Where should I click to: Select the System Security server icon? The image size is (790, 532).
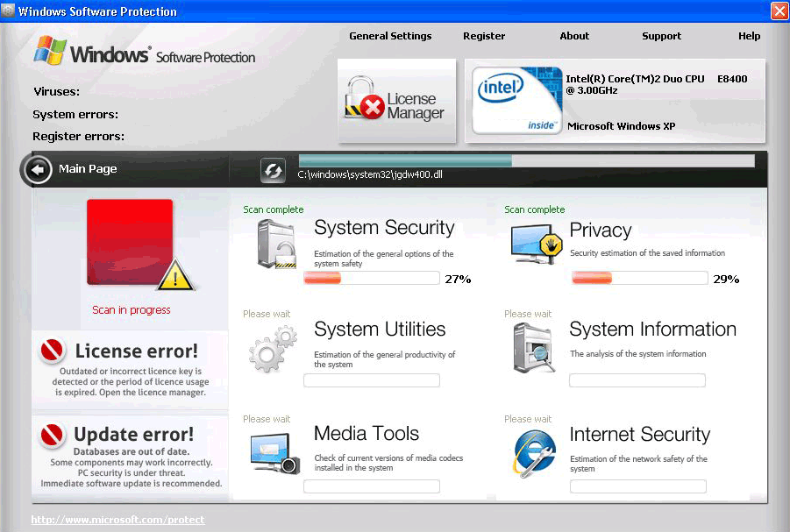(276, 244)
